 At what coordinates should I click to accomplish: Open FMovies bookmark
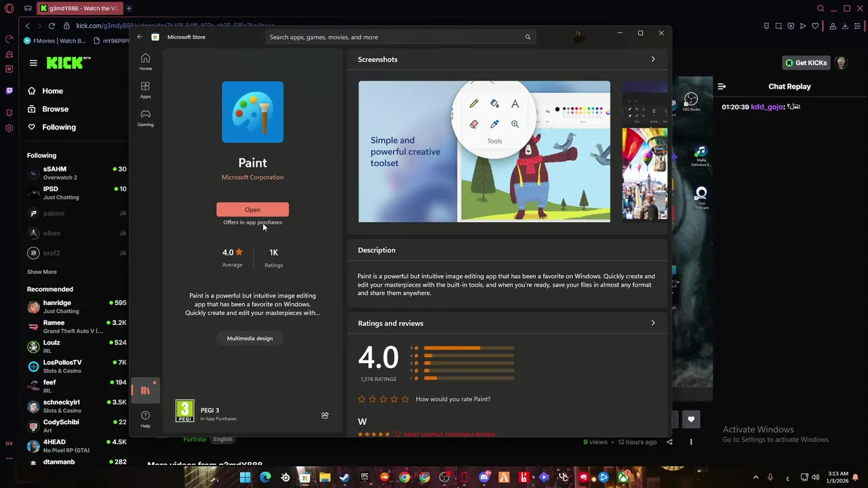click(x=55, y=41)
